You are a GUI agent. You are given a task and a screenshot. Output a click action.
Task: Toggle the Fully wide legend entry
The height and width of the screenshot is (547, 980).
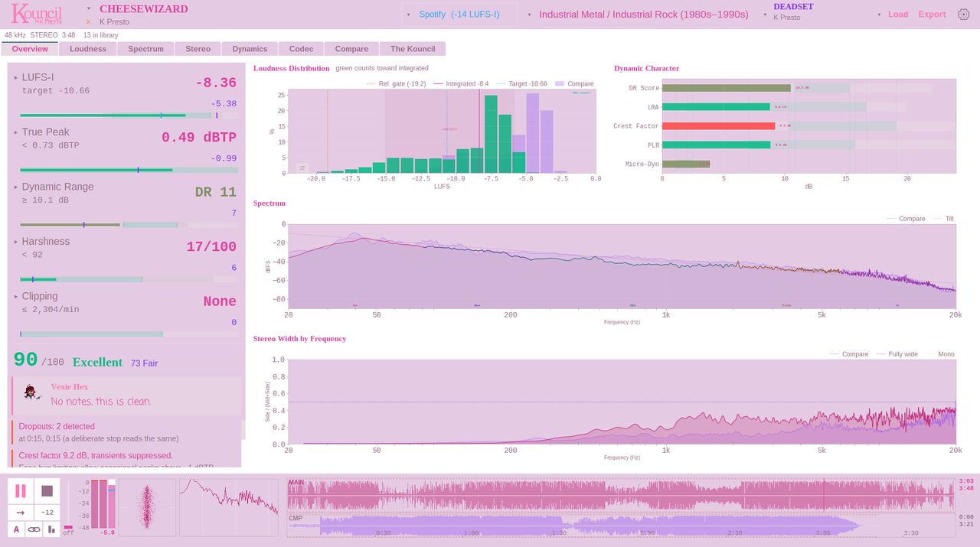click(897, 354)
